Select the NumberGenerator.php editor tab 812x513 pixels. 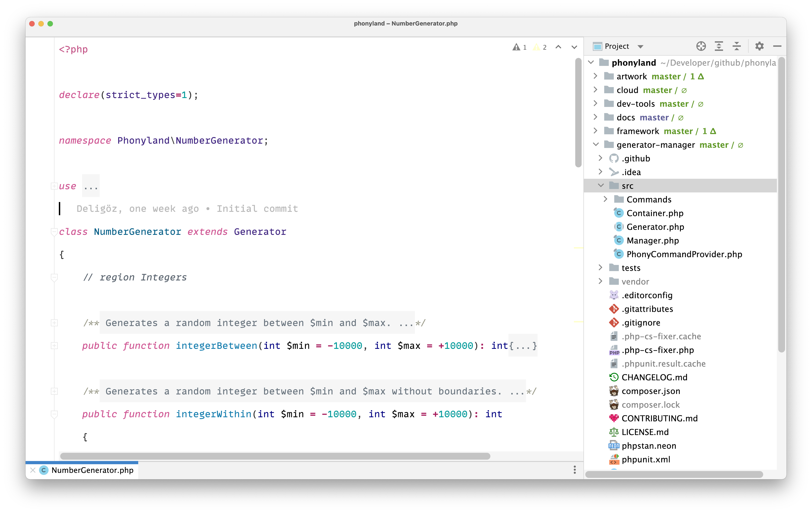pos(92,470)
